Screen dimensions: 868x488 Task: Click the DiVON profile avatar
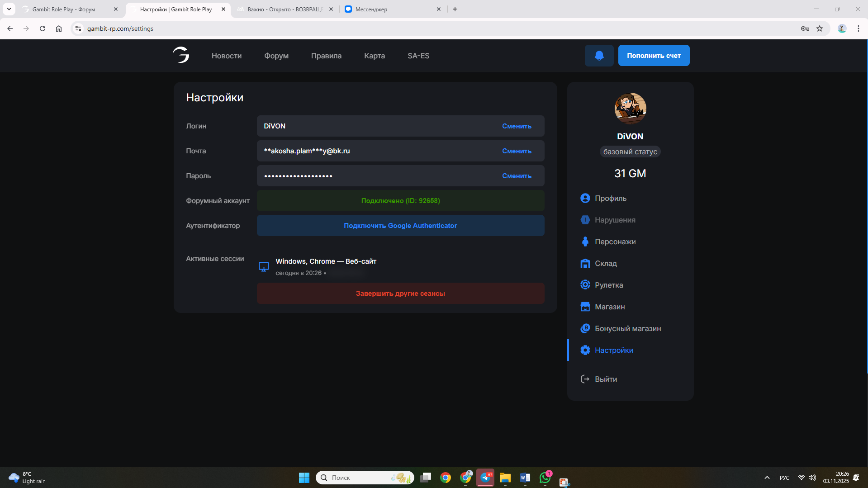pyautogui.click(x=630, y=109)
